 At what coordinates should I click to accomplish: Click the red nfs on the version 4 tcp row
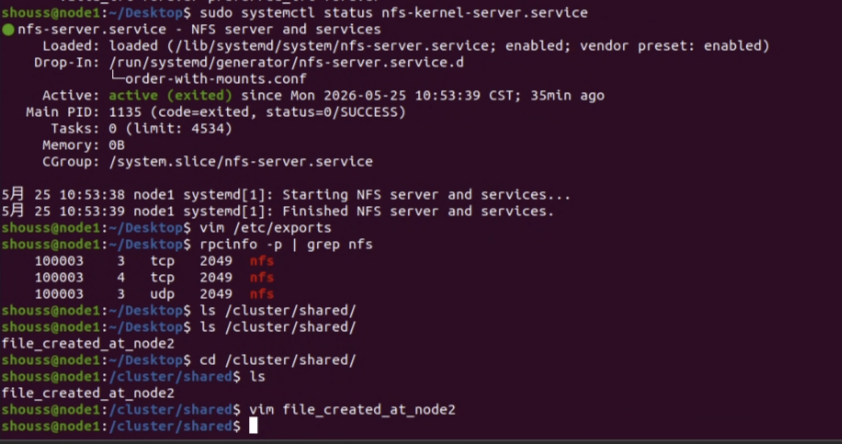pos(262,278)
